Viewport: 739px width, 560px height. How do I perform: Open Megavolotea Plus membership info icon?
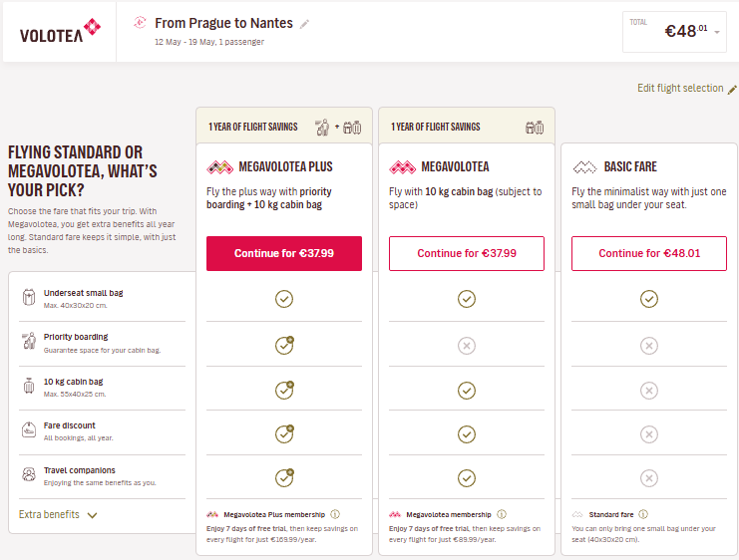pos(335,514)
